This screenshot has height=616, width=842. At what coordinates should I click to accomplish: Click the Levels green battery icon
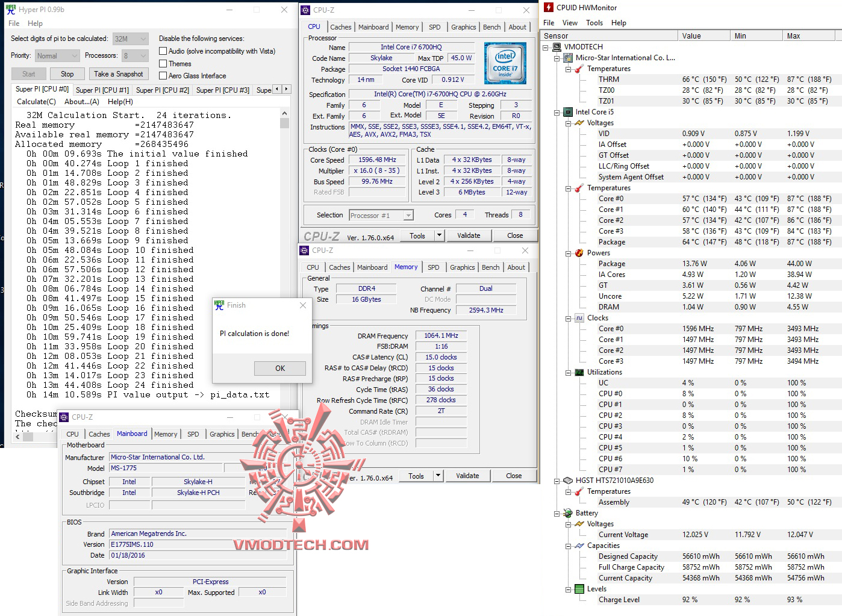coord(579,589)
